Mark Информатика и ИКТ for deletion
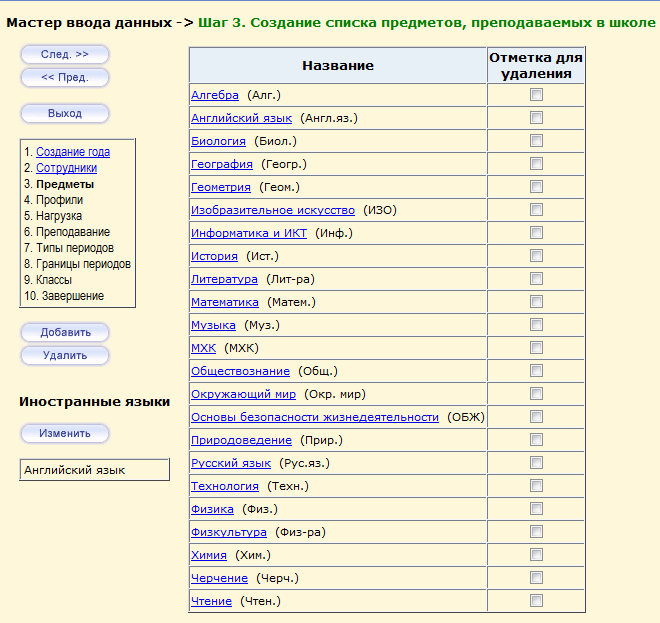 (x=536, y=233)
